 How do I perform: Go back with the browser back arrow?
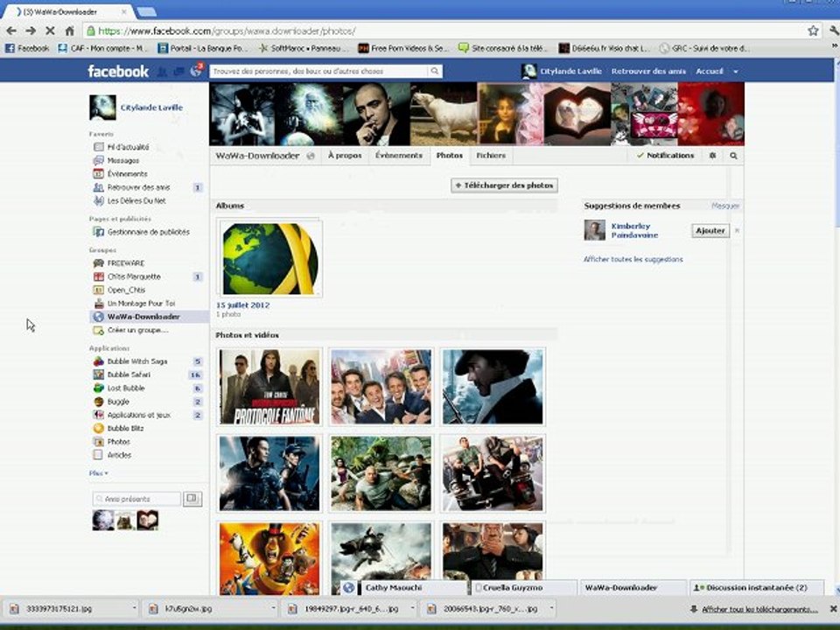[11, 31]
